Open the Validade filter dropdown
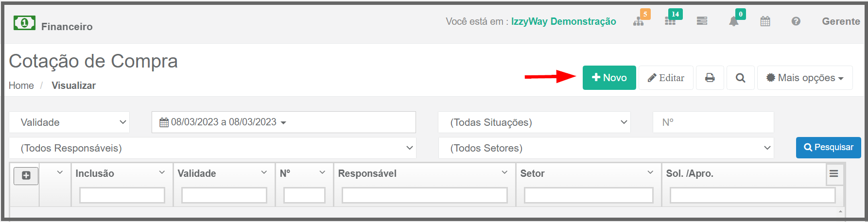This screenshot has height=222, width=868. tap(69, 122)
